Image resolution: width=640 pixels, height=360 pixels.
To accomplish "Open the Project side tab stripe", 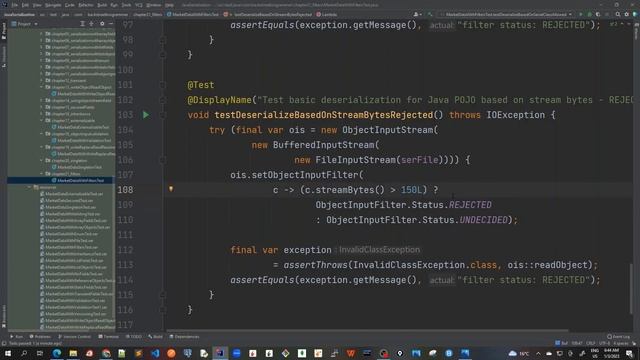I will [x=4, y=32].
